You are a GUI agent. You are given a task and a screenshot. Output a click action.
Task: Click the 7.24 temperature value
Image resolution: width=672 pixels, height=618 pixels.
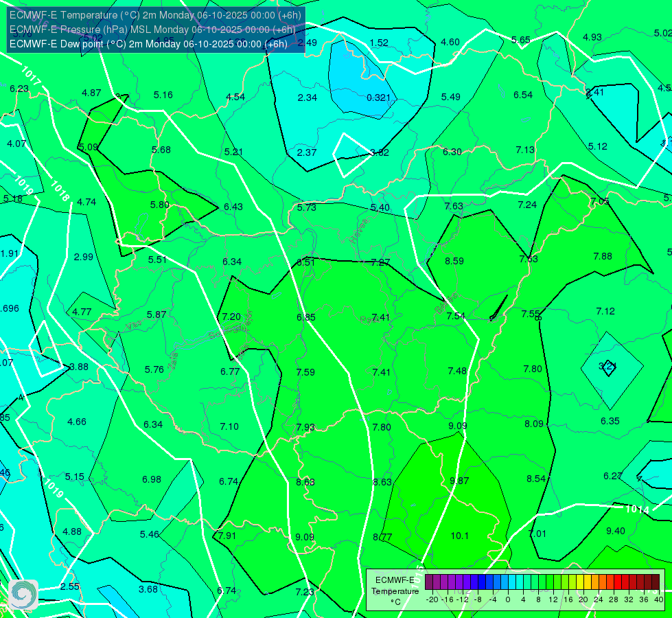click(527, 205)
